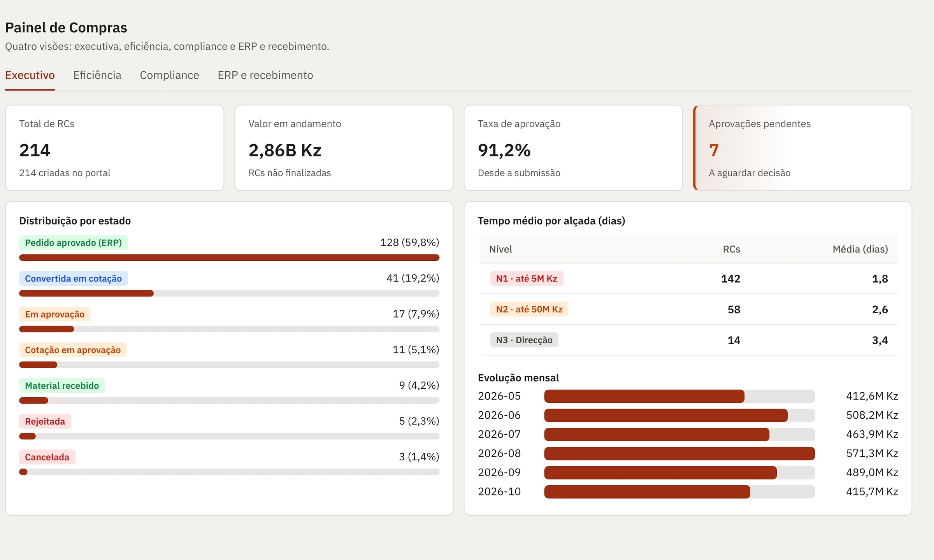Click the Valor em andamento card
The image size is (934, 560).
click(x=344, y=148)
